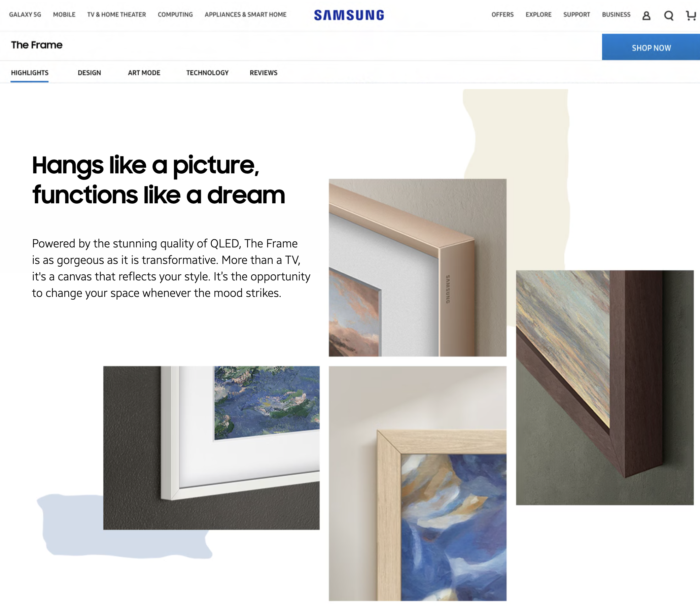
Task: Switch to the Design tab
Action: click(90, 73)
